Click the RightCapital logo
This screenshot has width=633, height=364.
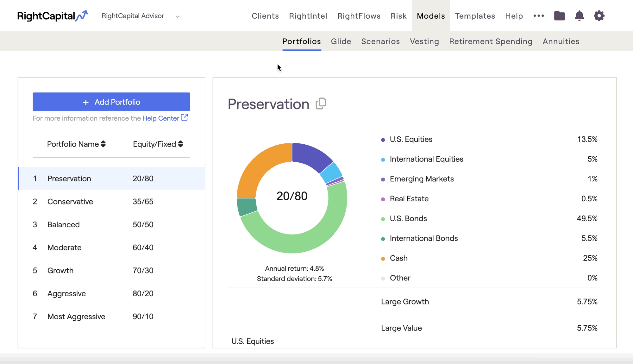53,16
